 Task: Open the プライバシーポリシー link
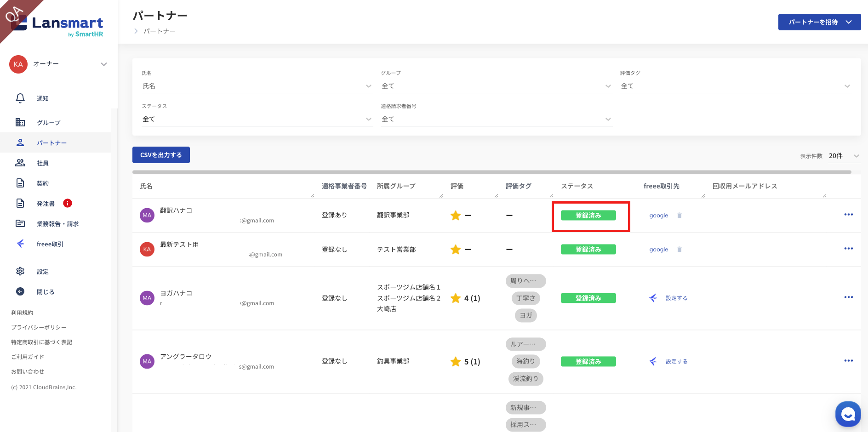[39, 327]
